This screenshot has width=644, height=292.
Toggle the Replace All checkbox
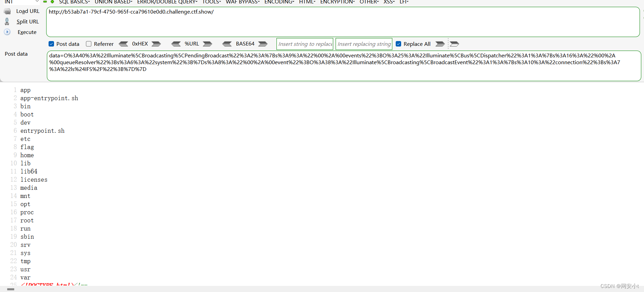pos(398,44)
